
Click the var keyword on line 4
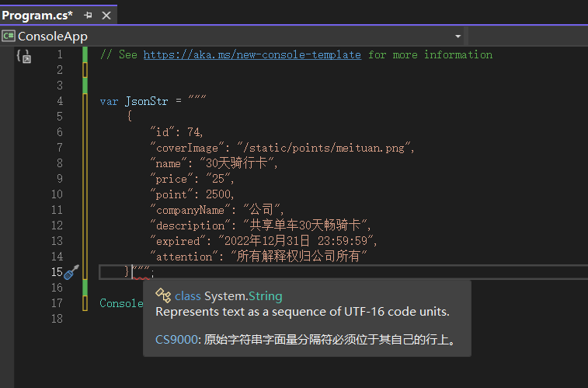(109, 101)
